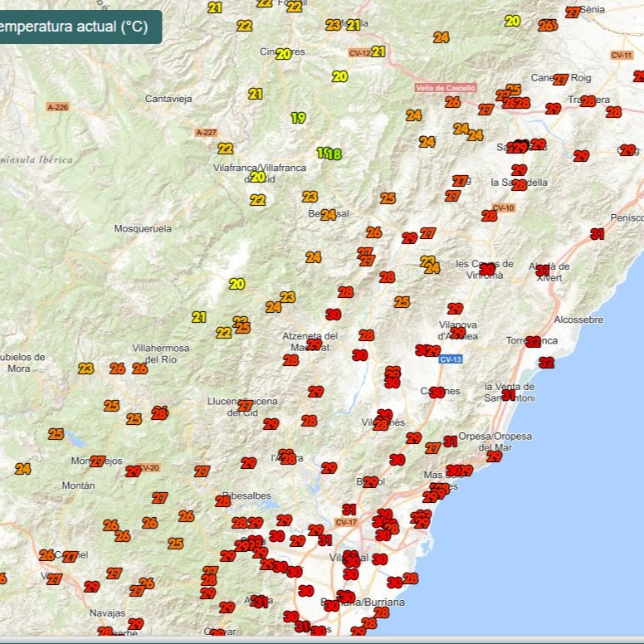The image size is (644, 644).
Task: Select the 22 marker below the A-227 road sign
Action: [x=226, y=149]
